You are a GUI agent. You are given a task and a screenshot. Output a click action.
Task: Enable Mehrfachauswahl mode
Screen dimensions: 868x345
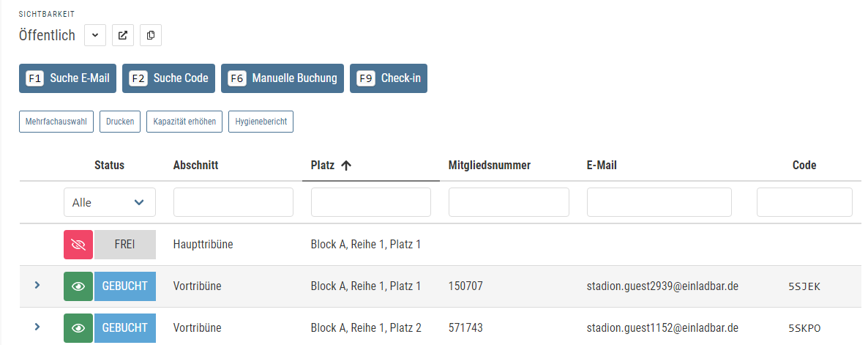[56, 122]
